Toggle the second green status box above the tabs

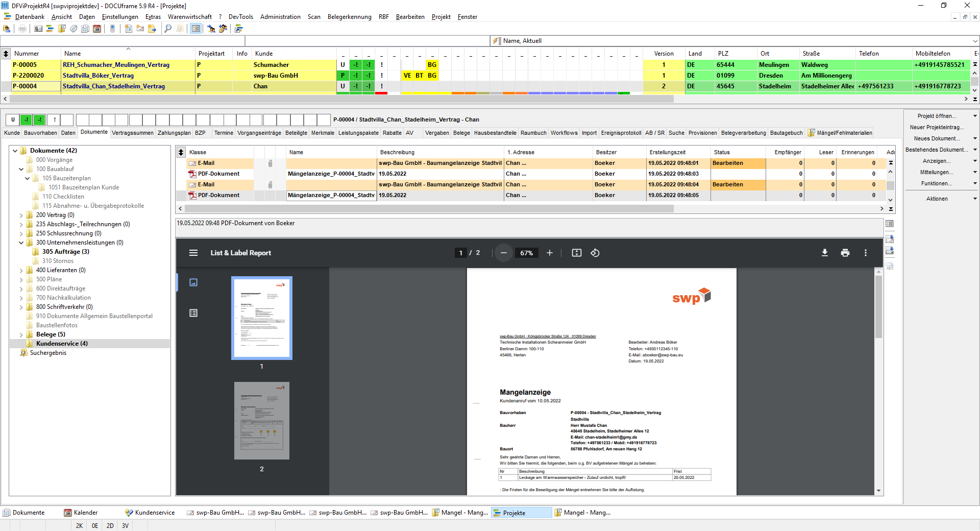pyautogui.click(x=39, y=120)
